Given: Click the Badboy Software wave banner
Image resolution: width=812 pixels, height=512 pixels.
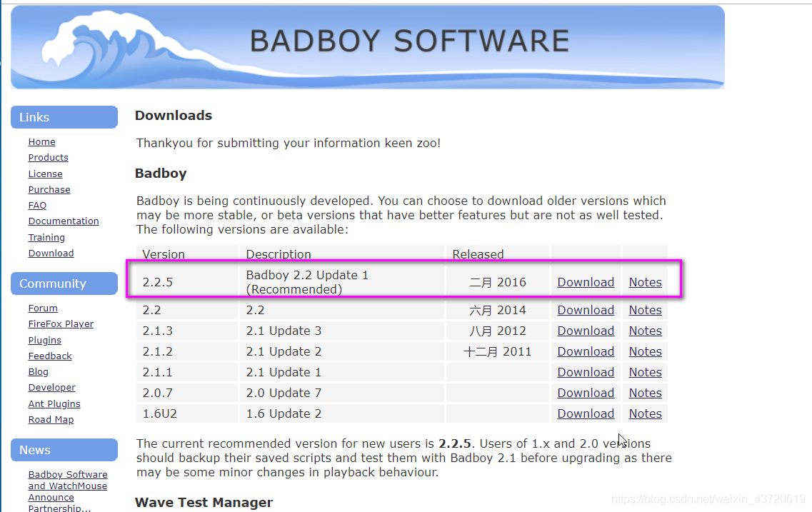Looking at the screenshot, I should click(x=368, y=47).
